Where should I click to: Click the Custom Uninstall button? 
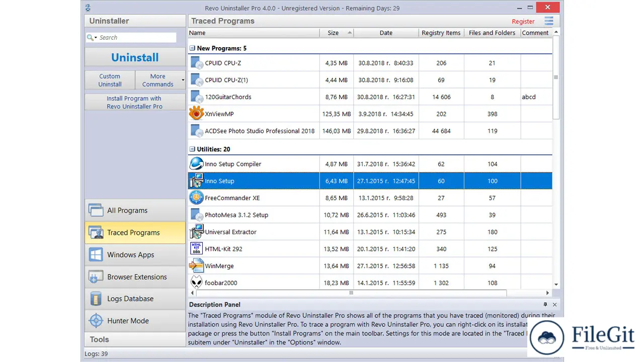pyautogui.click(x=110, y=80)
